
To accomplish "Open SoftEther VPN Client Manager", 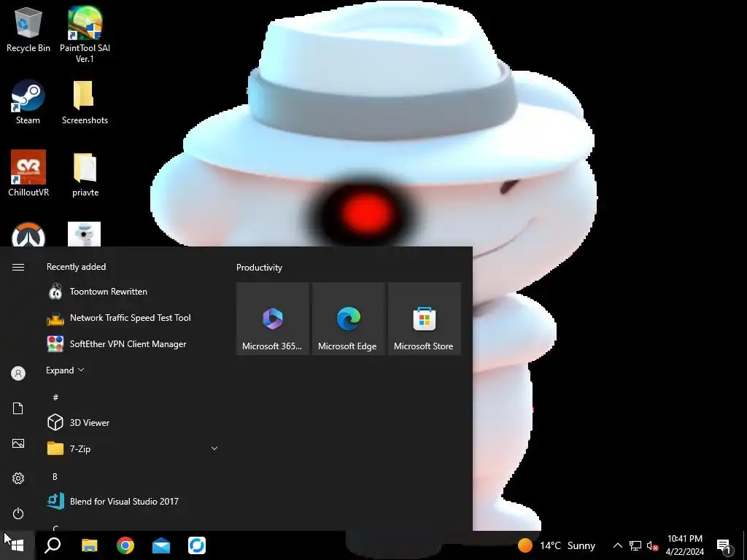I will [133, 344].
